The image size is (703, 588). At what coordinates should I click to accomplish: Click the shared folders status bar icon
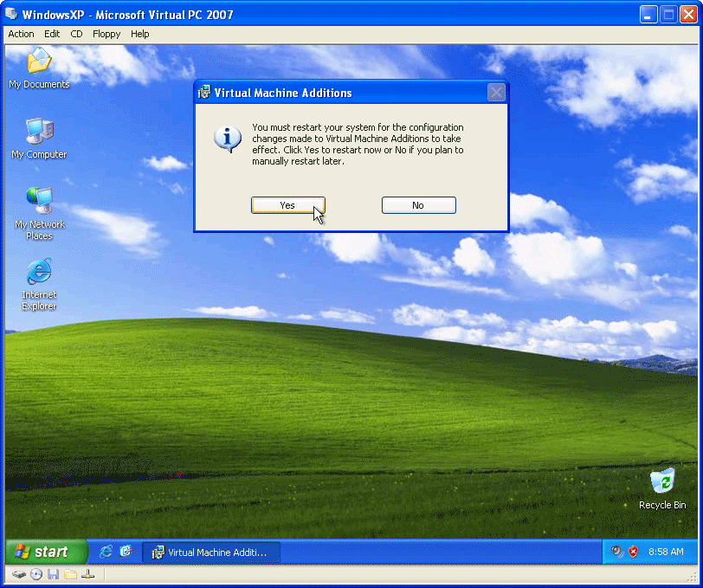tap(70, 574)
